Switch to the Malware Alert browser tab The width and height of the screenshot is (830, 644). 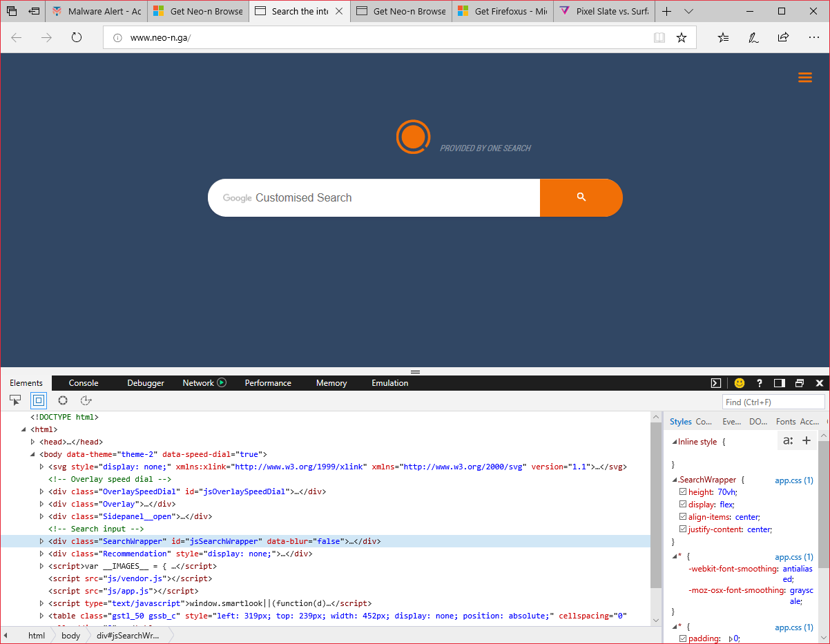tap(97, 12)
